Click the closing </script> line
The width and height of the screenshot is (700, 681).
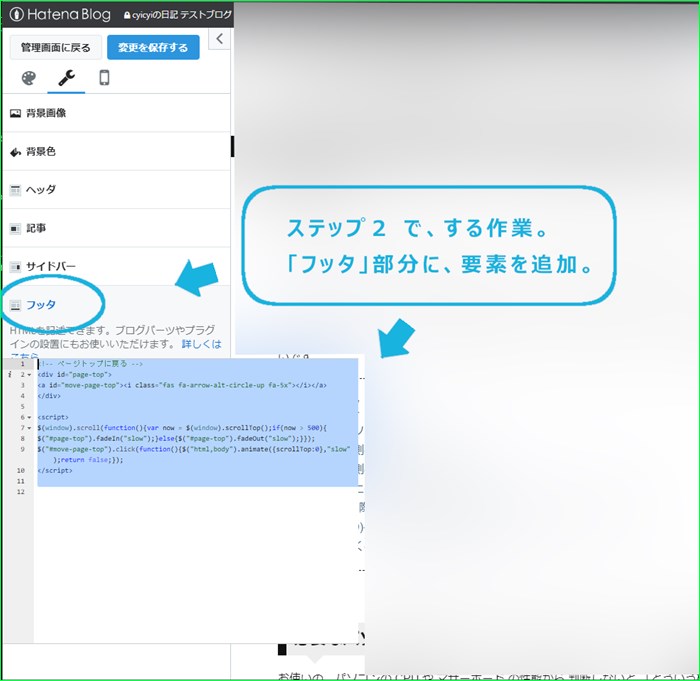(55, 471)
